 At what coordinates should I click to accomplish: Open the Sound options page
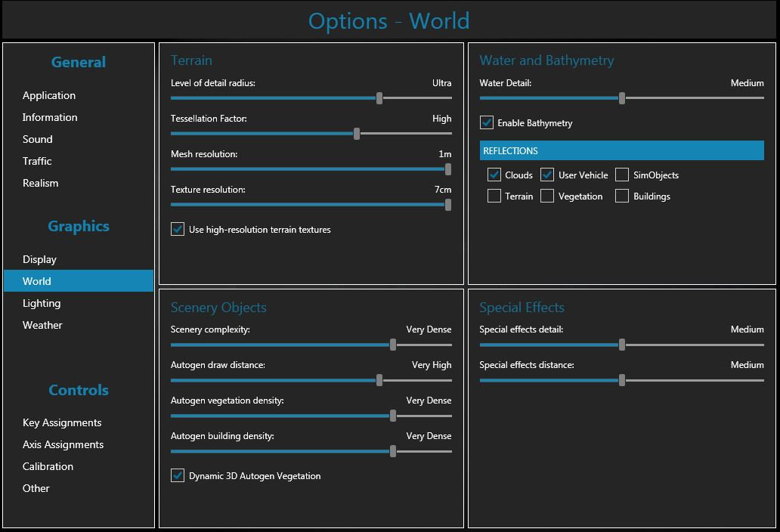(x=38, y=139)
